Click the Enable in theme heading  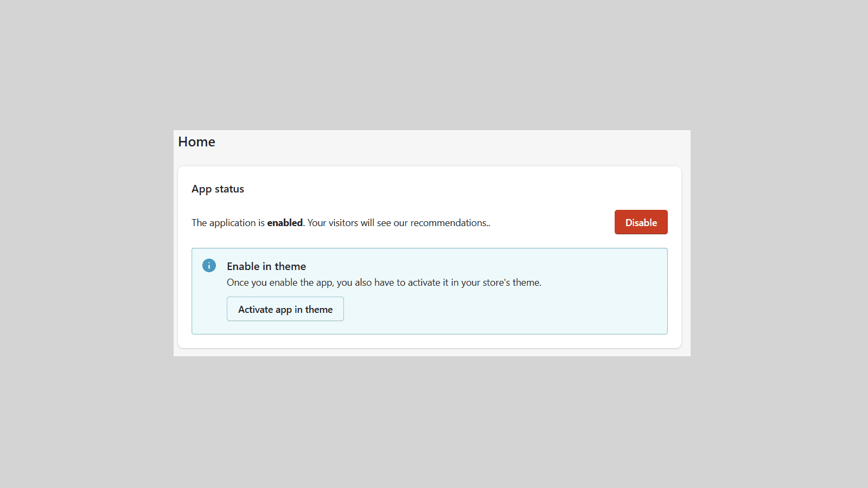coord(266,266)
